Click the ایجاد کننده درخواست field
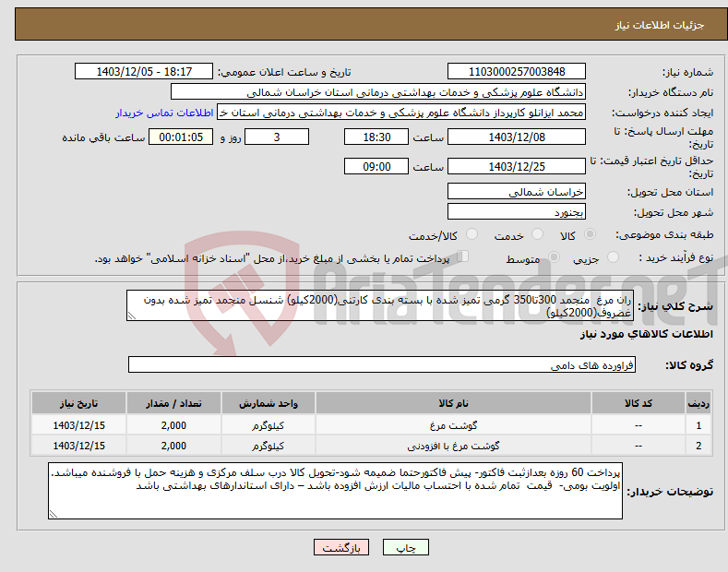This screenshot has height=572, width=728. click(x=401, y=113)
